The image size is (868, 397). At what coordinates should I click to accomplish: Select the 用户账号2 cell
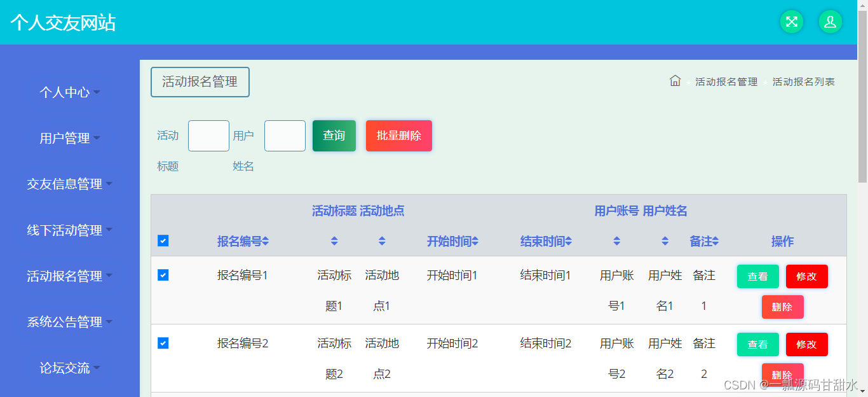616,359
